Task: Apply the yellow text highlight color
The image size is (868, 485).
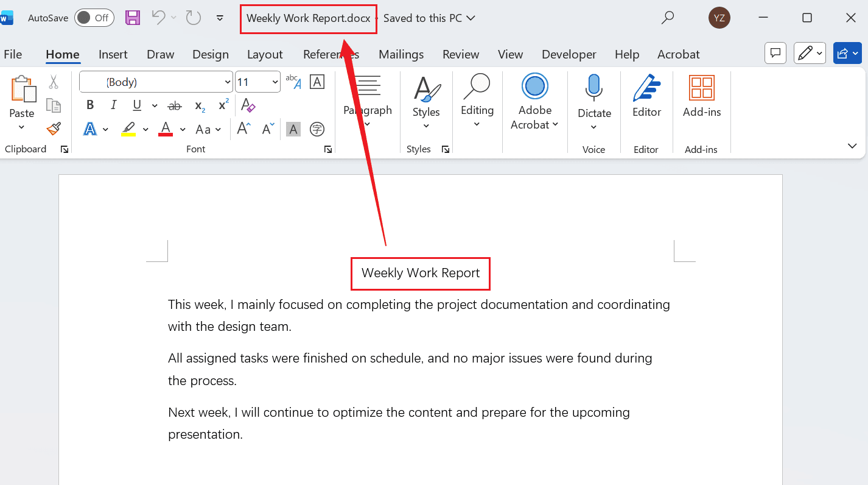Action: click(128, 129)
